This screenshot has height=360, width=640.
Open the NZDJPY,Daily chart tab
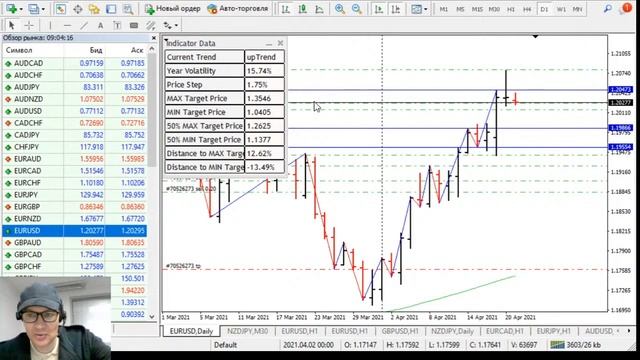(x=452, y=331)
